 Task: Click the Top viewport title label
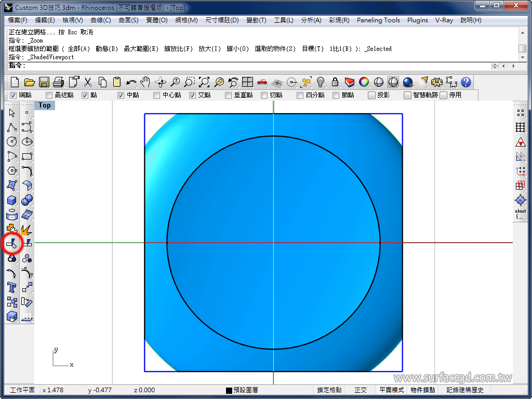click(x=45, y=105)
